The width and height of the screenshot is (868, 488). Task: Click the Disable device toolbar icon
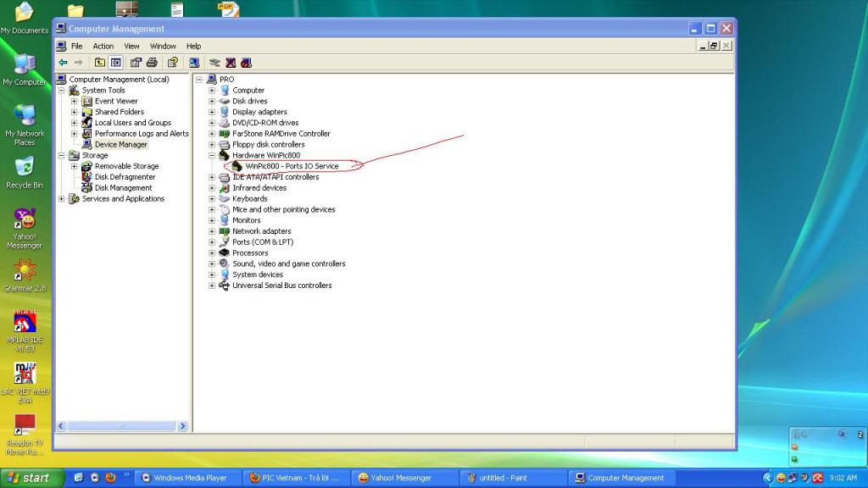(247, 63)
